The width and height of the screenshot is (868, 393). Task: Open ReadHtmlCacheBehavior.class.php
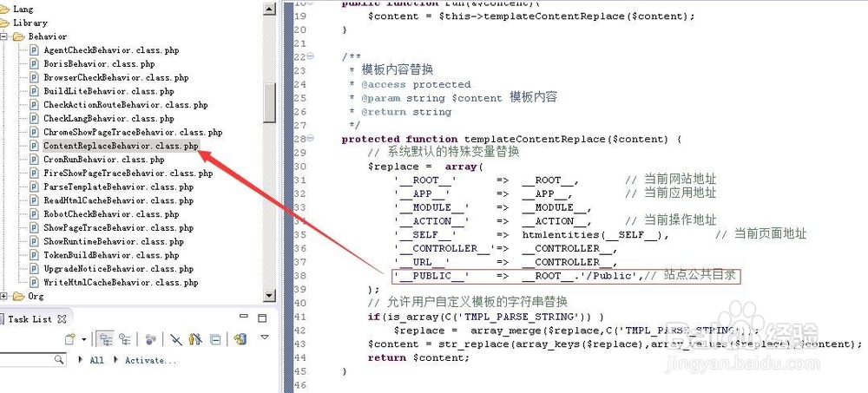pyautogui.click(x=118, y=200)
